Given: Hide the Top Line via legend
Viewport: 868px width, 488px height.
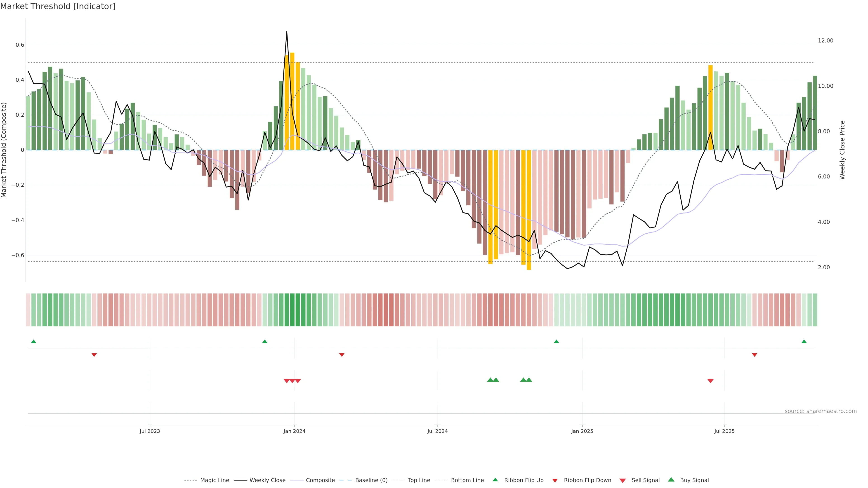Looking at the screenshot, I should [419, 480].
